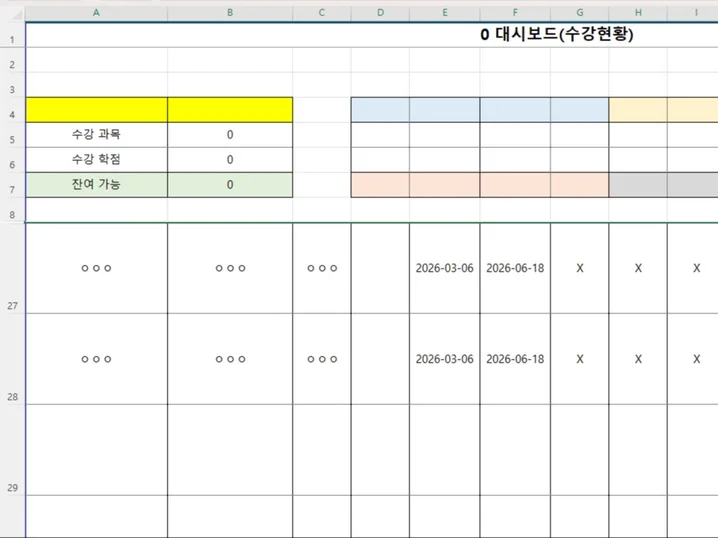Screen dimensions: 718x538
Task: Select column E header
Action: [445, 13]
